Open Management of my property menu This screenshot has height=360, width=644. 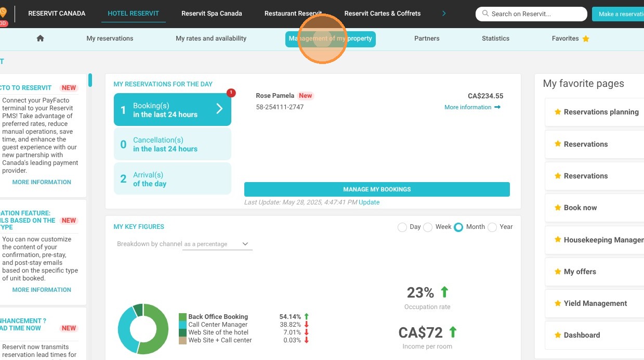pos(331,39)
